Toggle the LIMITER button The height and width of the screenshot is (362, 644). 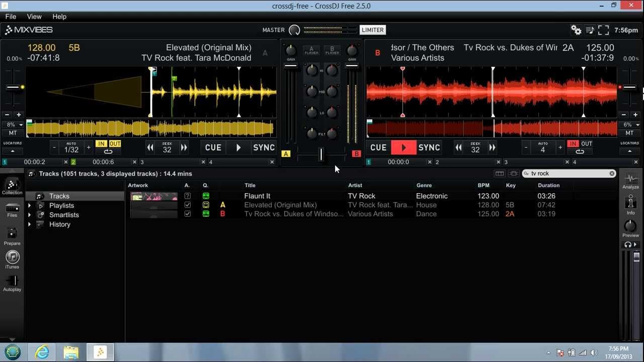(373, 30)
